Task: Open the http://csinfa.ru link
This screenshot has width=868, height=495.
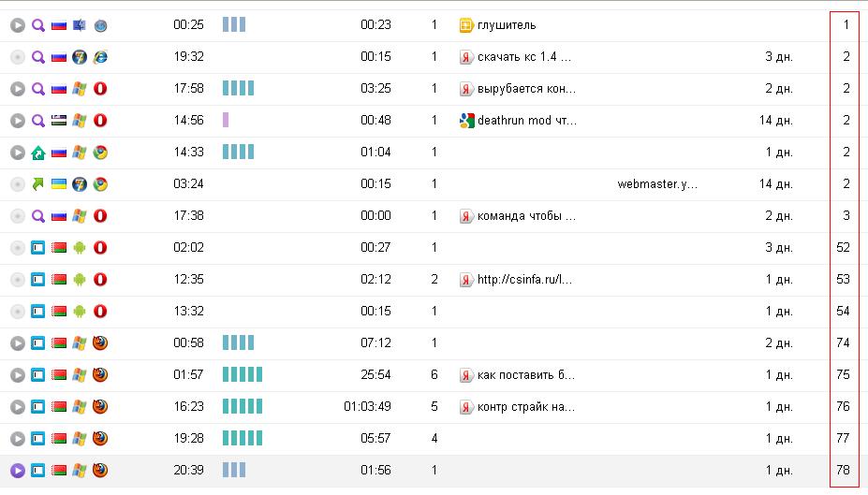Action: [x=524, y=280]
